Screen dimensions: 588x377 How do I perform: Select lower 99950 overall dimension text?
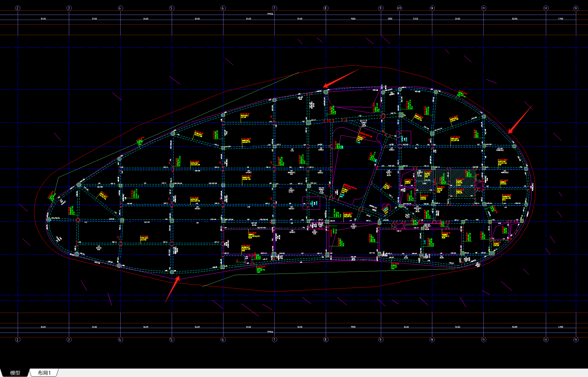click(270, 332)
